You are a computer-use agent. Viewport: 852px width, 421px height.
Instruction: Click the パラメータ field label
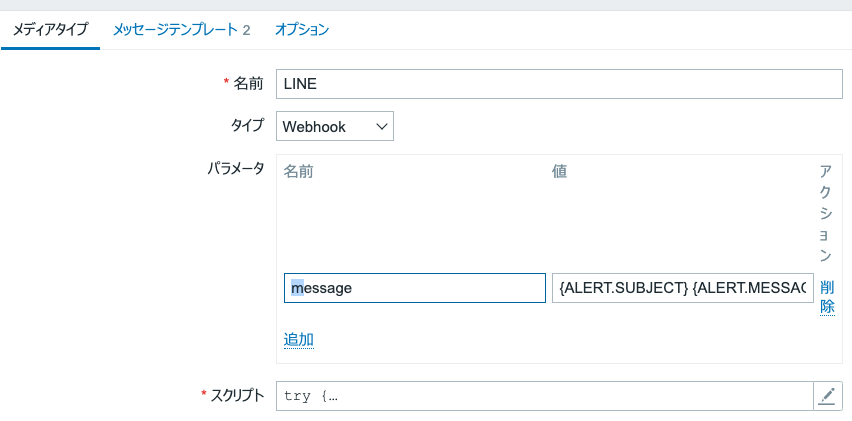(236, 168)
